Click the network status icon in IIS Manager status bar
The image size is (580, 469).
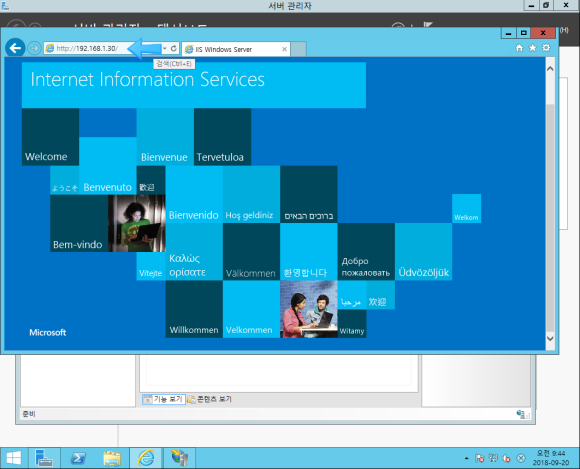521,414
